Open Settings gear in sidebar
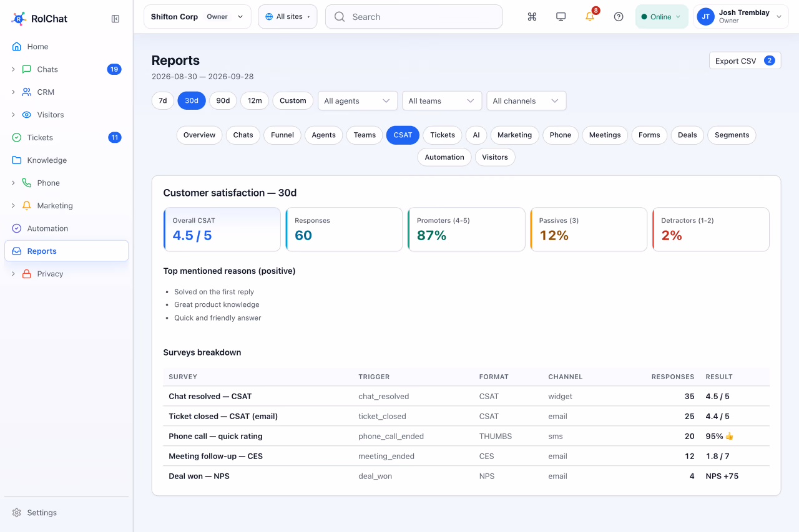The width and height of the screenshot is (799, 532). [x=17, y=513]
